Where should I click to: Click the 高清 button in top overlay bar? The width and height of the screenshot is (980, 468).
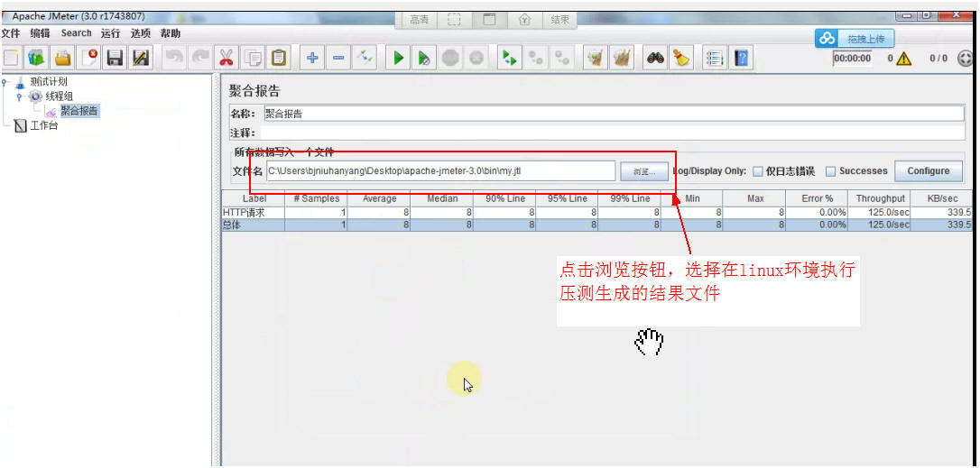419,20
